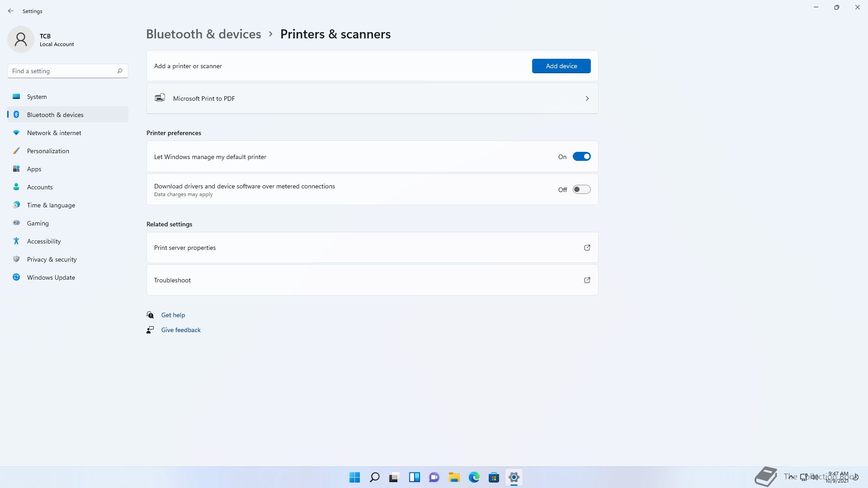868x488 pixels.
Task: Click the Accounts person icon
Action: 16,187
